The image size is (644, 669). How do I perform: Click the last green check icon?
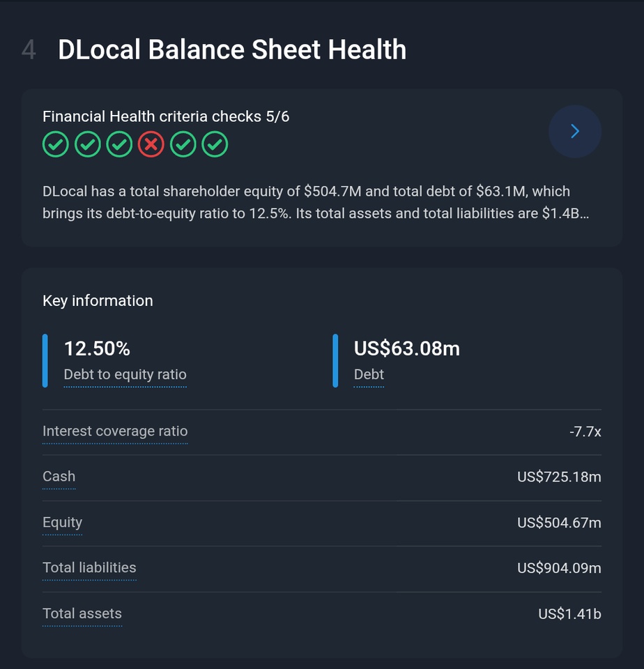pos(215,145)
